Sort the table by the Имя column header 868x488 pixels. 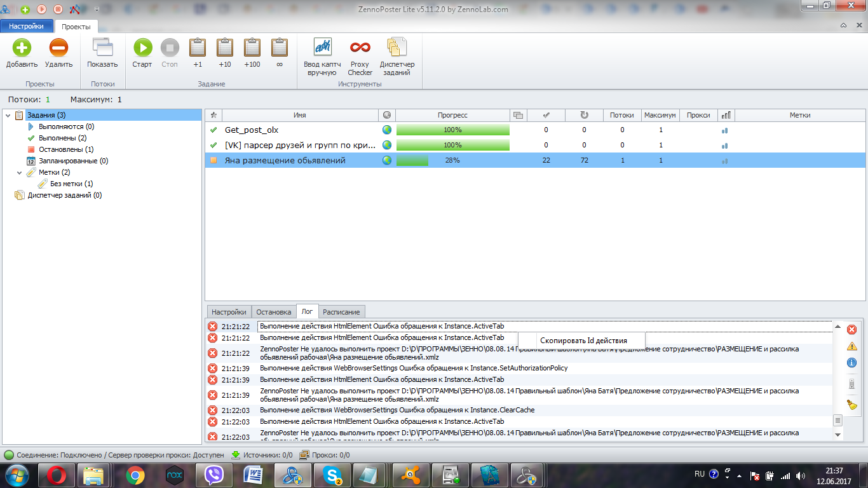(300, 115)
